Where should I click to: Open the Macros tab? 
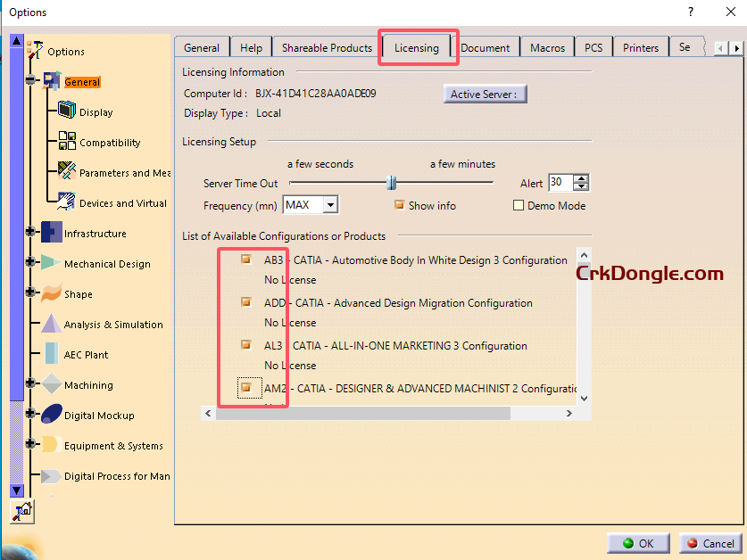547,48
